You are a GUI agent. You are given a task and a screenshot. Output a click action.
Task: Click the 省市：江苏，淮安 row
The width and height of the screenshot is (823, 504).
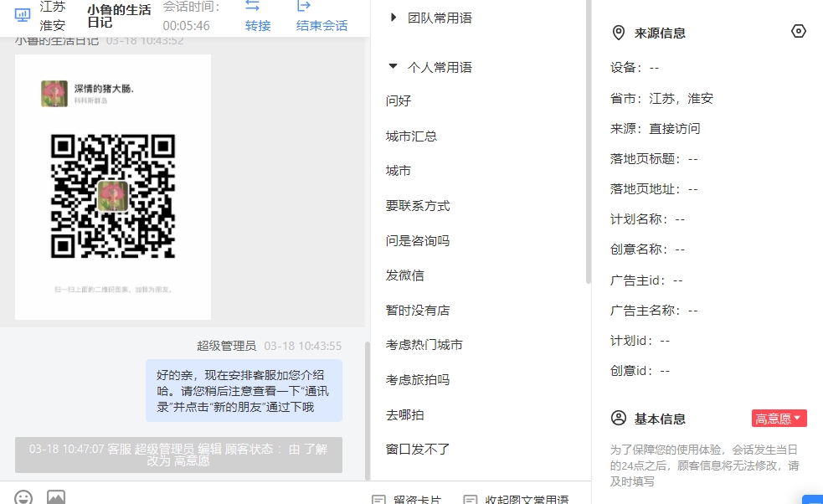[662, 98]
